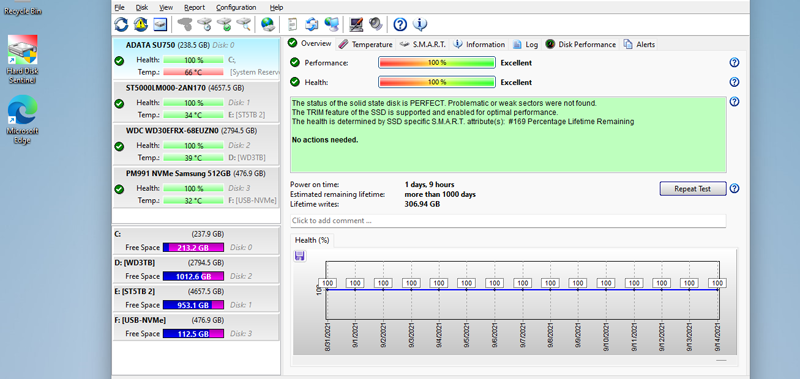Click the disk with clock toolbar icon

tap(205, 24)
